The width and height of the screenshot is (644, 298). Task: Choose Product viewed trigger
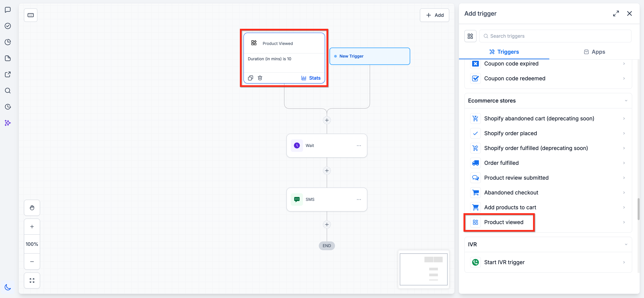pyautogui.click(x=548, y=222)
